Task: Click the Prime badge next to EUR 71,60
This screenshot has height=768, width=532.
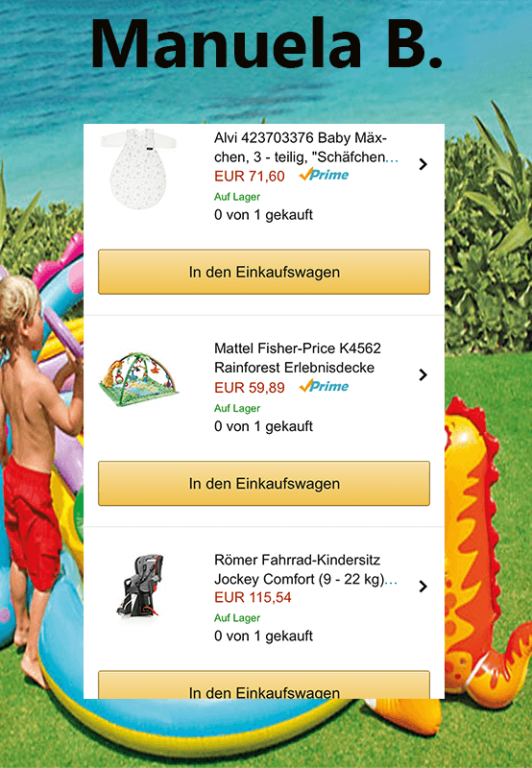Action: tap(324, 175)
